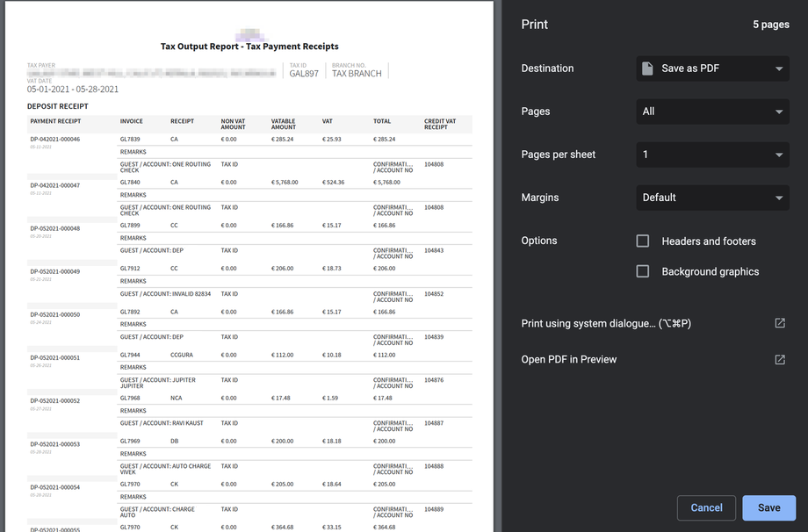
Task: Enable the Headers and footers checkbox
Action: [x=643, y=241]
